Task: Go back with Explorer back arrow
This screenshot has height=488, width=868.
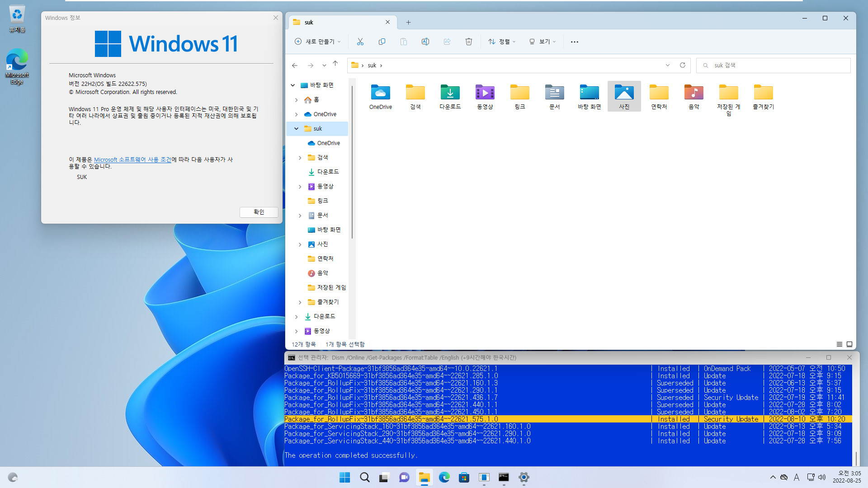Action: pos(295,66)
